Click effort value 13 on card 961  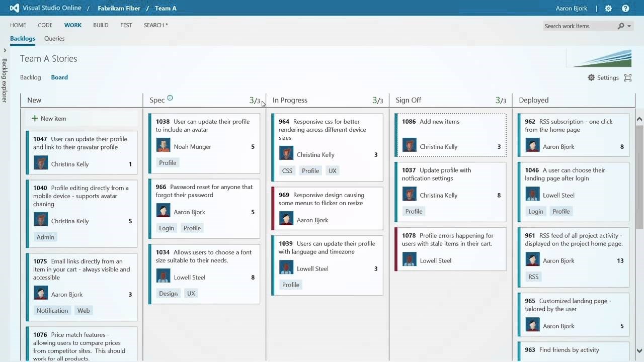(x=620, y=260)
